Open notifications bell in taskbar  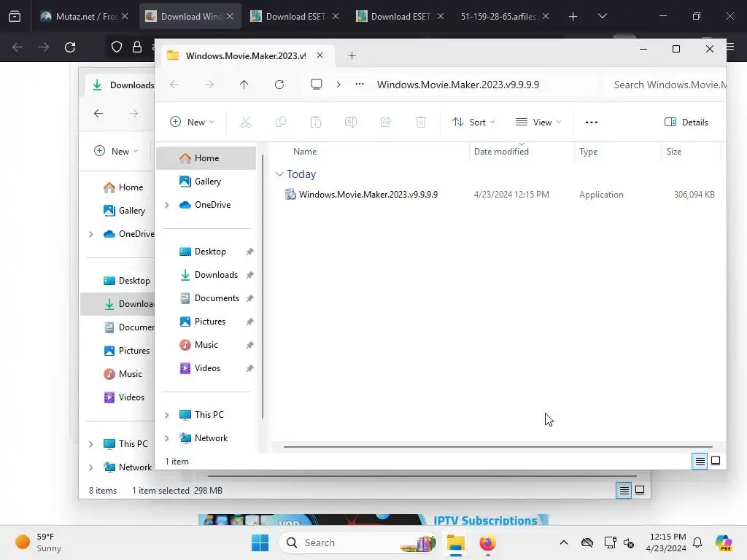[x=697, y=542]
